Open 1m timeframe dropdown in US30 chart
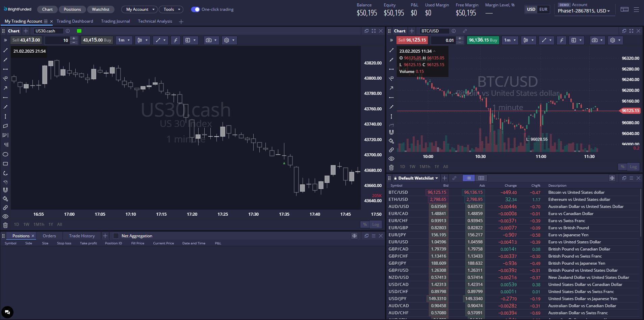 pyautogui.click(x=124, y=40)
